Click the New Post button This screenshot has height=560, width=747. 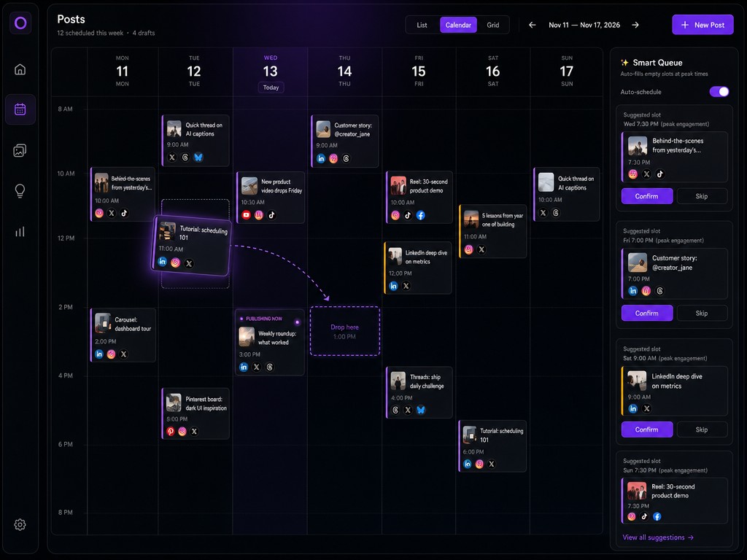pos(703,25)
